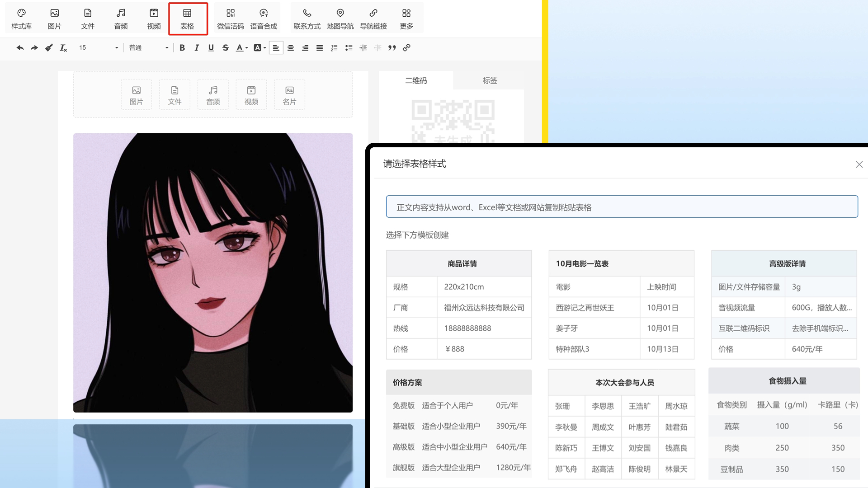868x488 pixels.
Task: Clear text formatting
Action: (x=63, y=47)
